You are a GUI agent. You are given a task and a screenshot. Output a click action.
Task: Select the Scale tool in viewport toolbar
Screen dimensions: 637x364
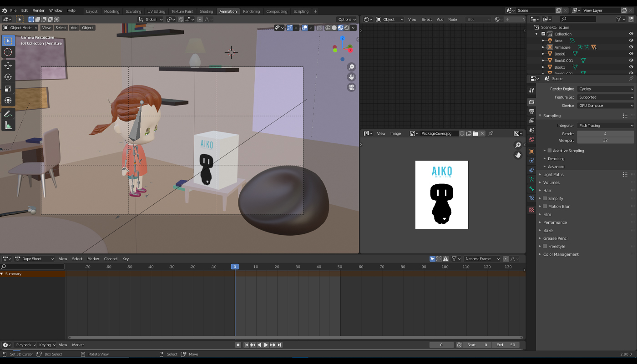click(x=8, y=89)
